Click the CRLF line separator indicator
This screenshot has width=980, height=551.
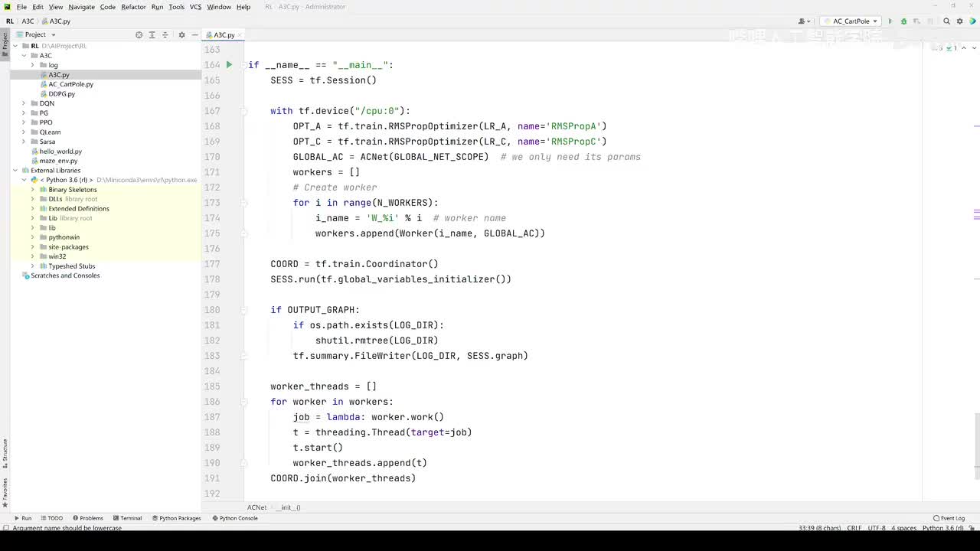(854, 528)
